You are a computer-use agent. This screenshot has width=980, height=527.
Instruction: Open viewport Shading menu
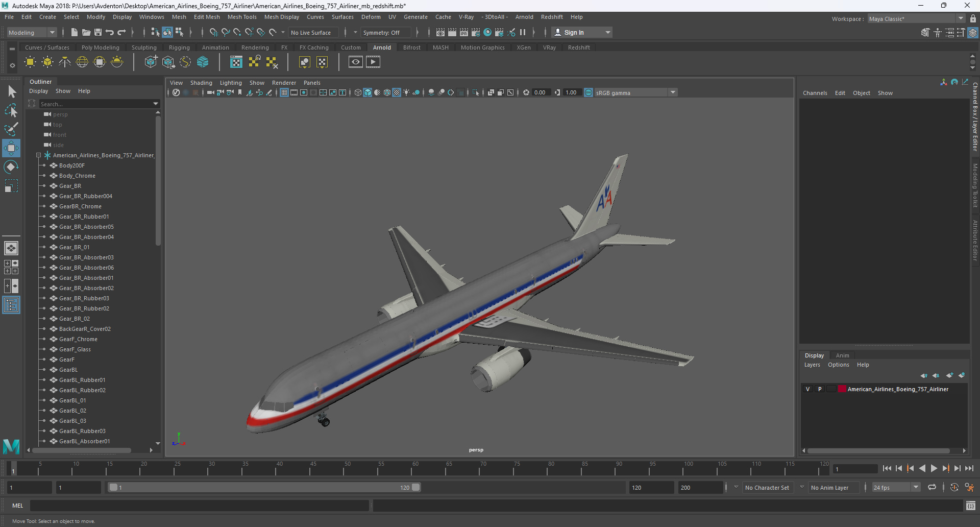(201, 83)
